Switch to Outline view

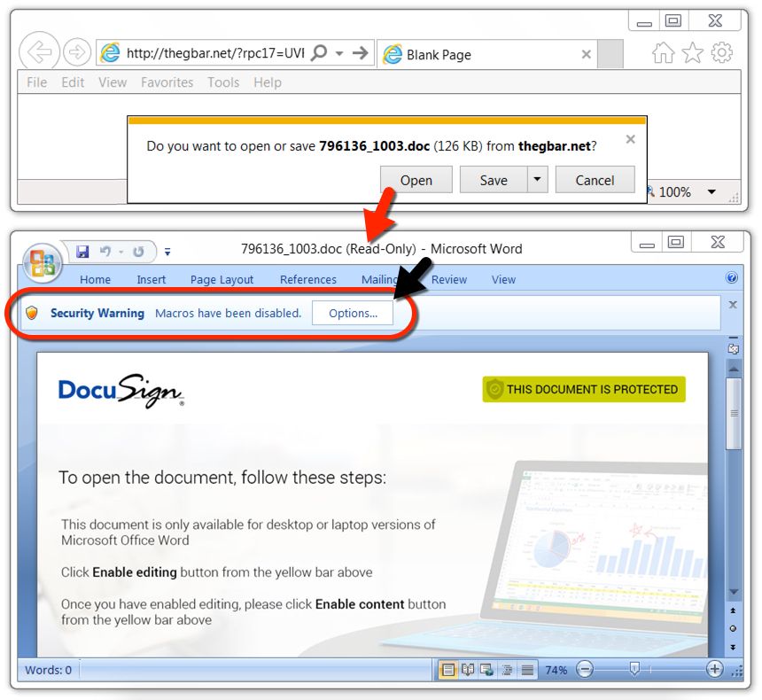pos(507,670)
